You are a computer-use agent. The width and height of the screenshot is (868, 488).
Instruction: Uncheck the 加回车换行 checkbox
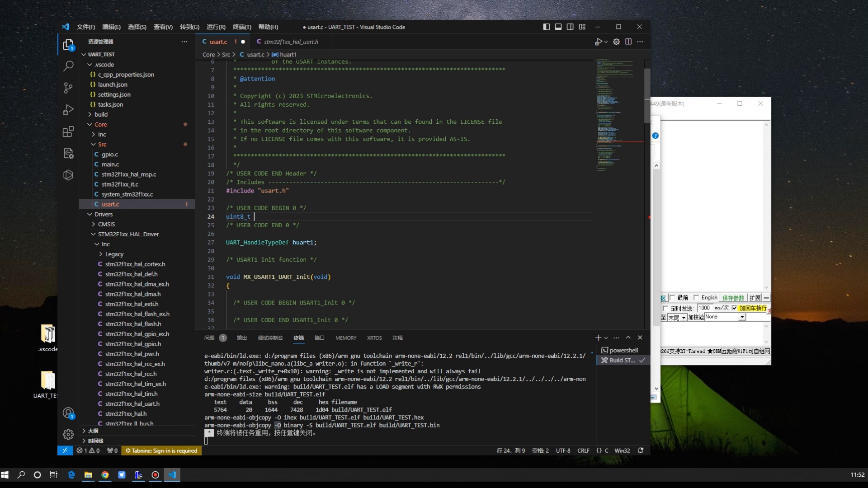pos(734,308)
